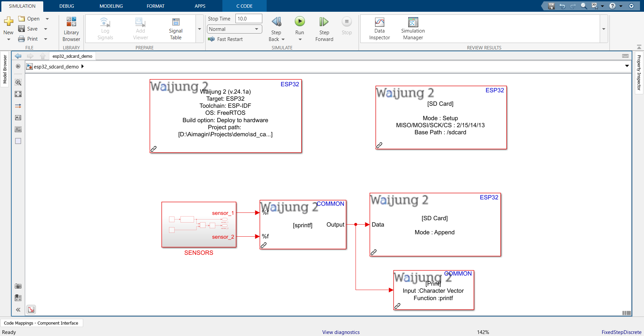Open the simulation mode Normal dropdown
The image size is (644, 336).
point(234,29)
